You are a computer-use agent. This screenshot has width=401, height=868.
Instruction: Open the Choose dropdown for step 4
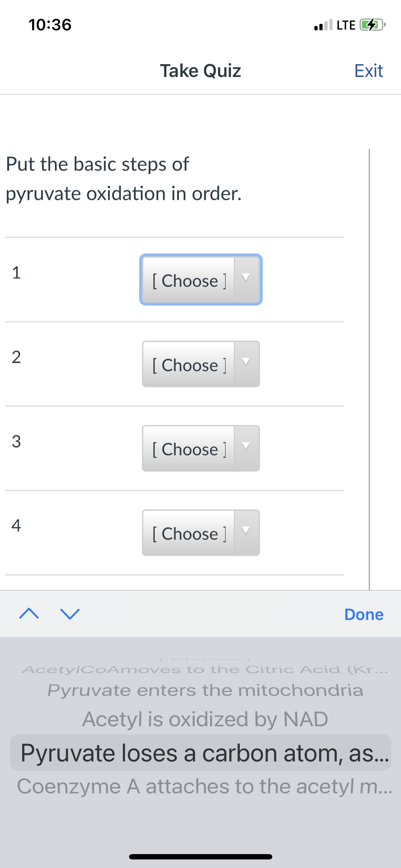[201, 533]
